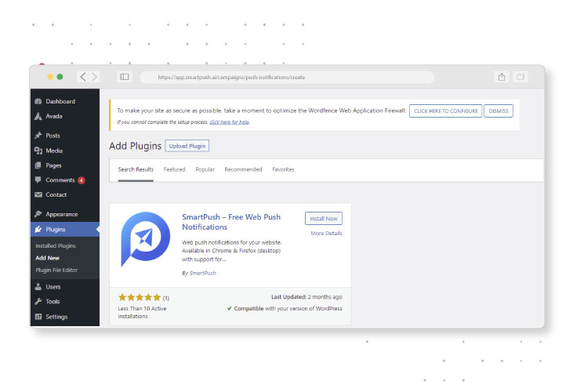Click the Users person icon

coord(38,287)
